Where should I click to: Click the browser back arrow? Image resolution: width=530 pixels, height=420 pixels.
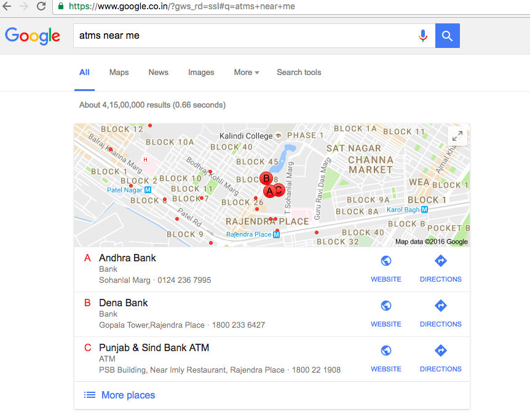click(x=7, y=6)
